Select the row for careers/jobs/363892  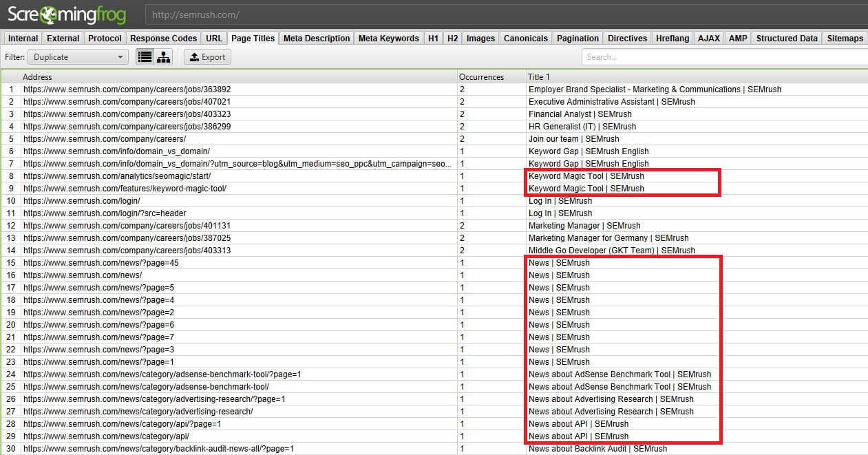point(127,89)
